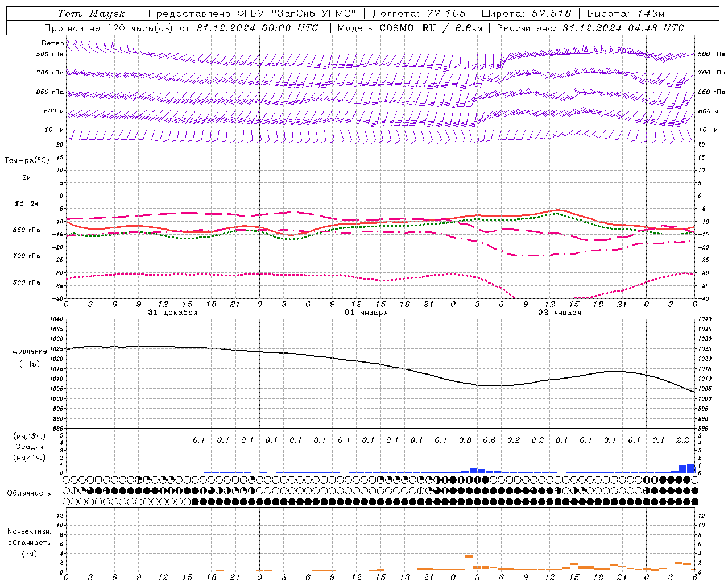Click the Долгота: 77.165 value
This screenshot has height=582, width=728.
420,14
